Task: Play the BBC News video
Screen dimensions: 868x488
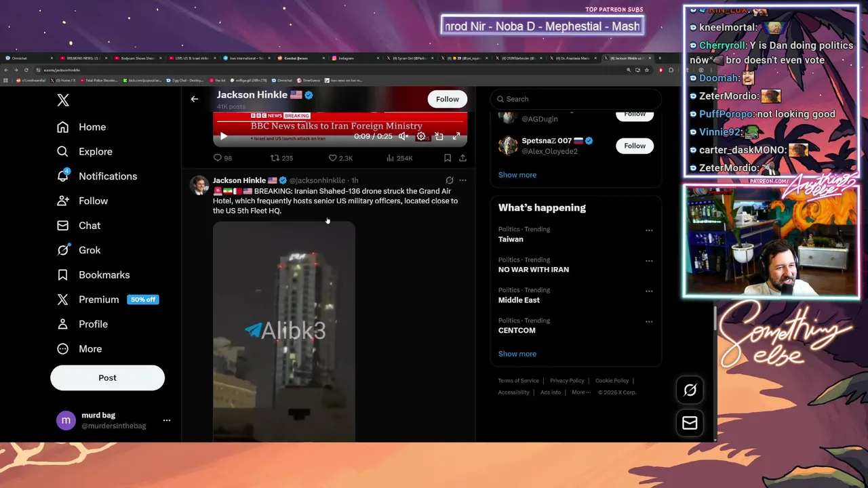Action: tap(223, 136)
